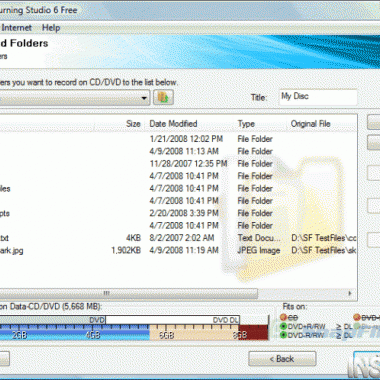Click the 1,902KB size cell
The width and height of the screenshot is (380, 380).
pos(126,250)
